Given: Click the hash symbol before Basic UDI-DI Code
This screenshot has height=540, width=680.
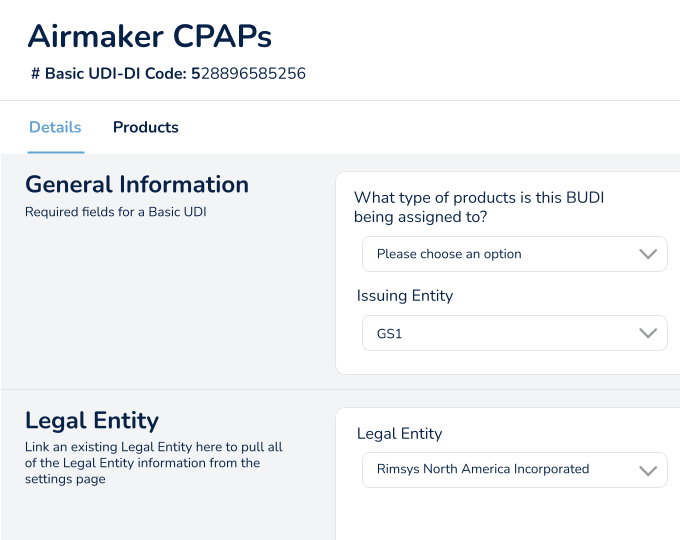Looking at the screenshot, I should click(35, 74).
